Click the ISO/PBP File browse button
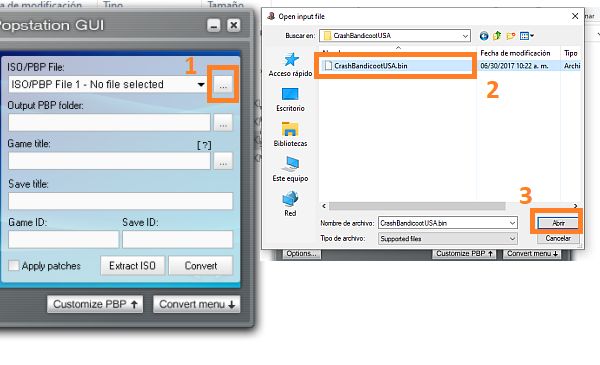 (x=223, y=85)
